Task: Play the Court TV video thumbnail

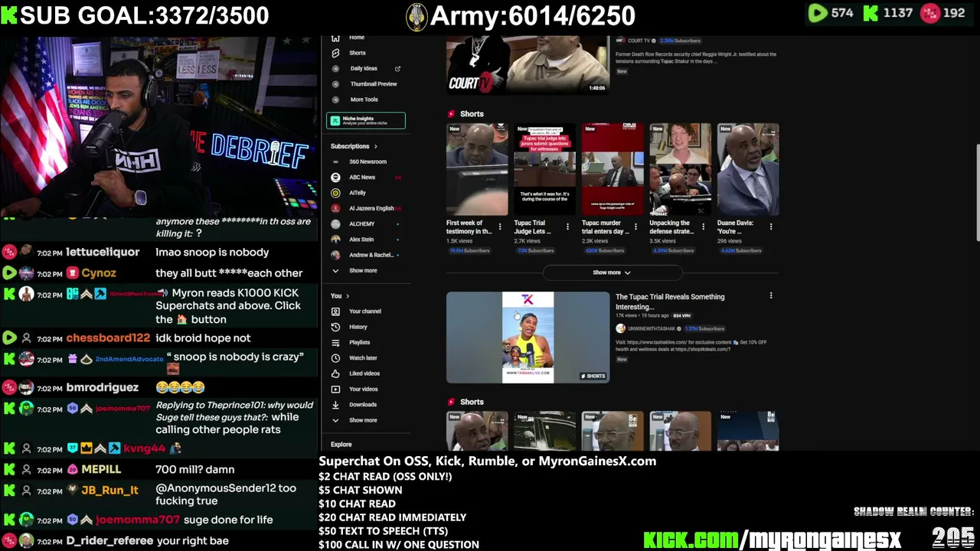Action: (528, 64)
